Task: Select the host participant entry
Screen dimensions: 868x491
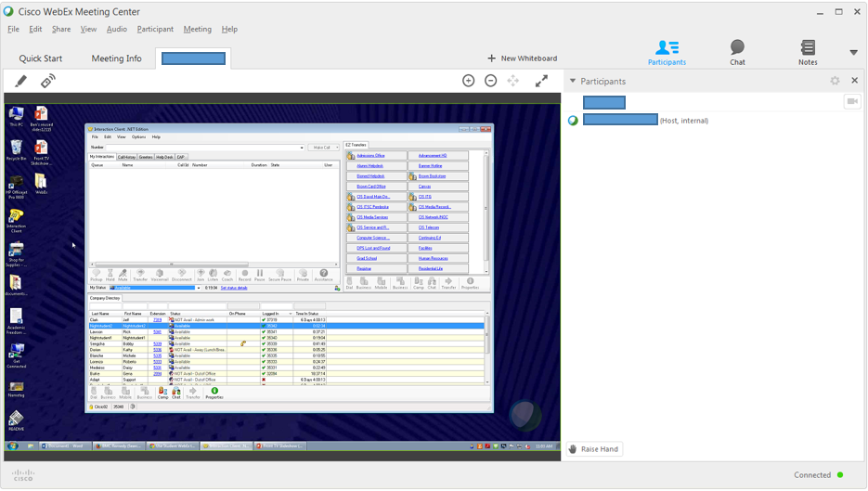Action: point(640,120)
